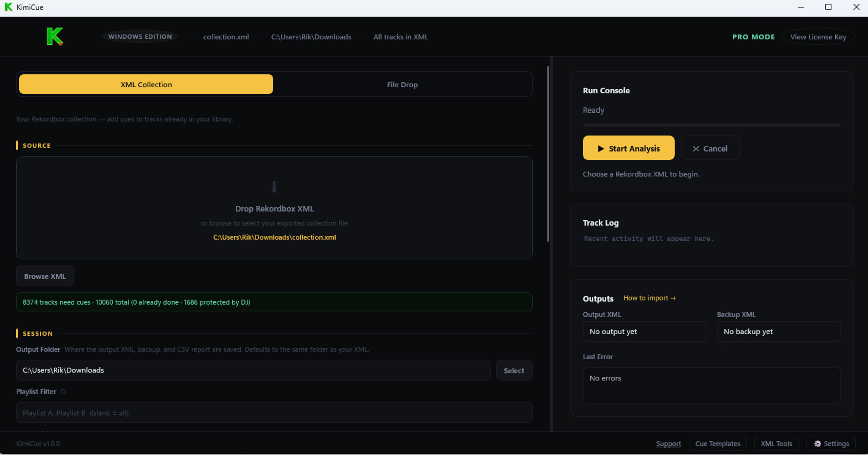Click the collection.xml path in yellow
The height and width of the screenshot is (455, 868).
coord(274,237)
